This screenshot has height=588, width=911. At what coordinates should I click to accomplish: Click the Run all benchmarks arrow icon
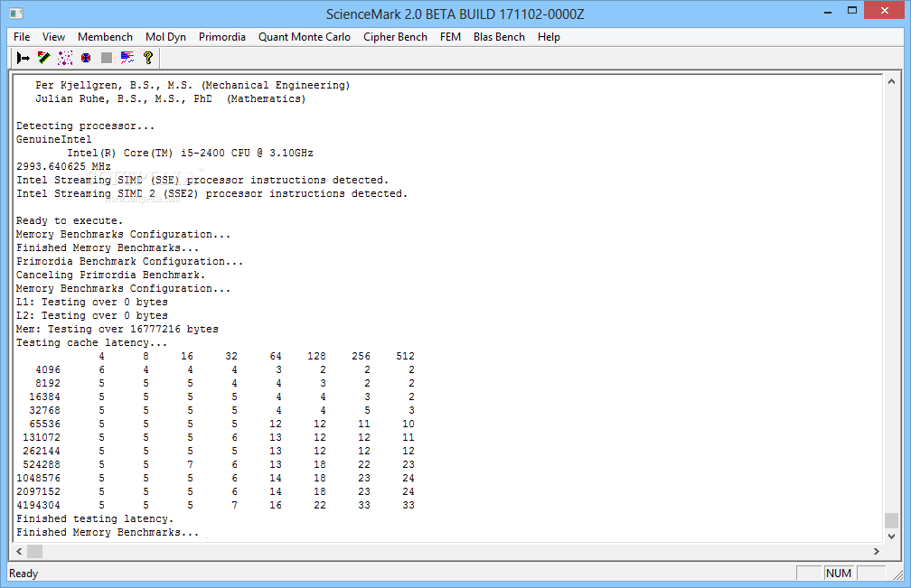point(23,58)
